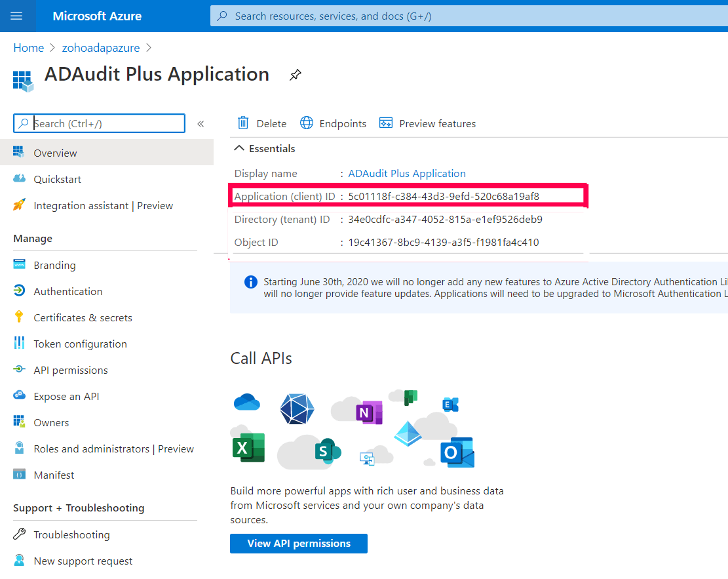This screenshot has width=728, height=579.
Task: Switch to the Overview section
Action: click(55, 152)
